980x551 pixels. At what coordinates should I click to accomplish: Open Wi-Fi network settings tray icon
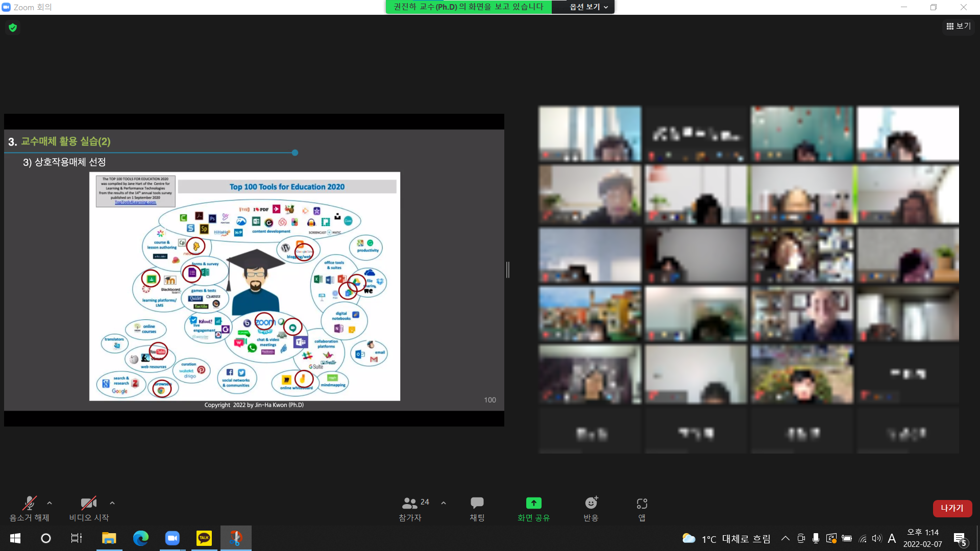863,538
